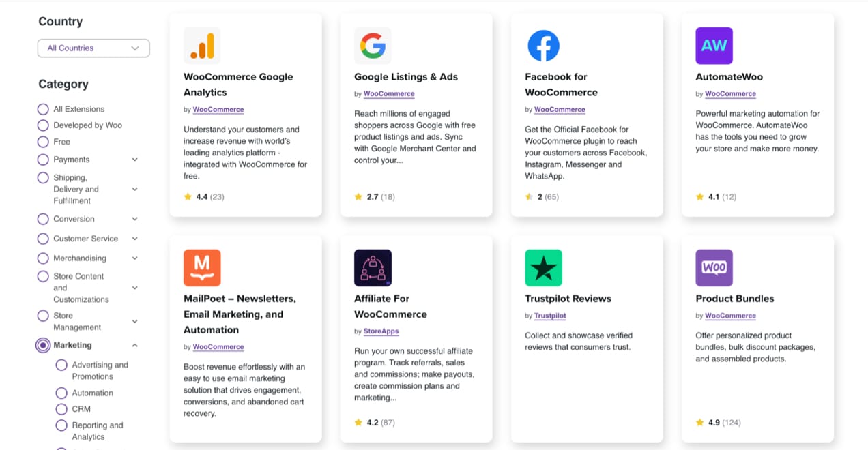Expand the Payments category chevron

[134, 160]
